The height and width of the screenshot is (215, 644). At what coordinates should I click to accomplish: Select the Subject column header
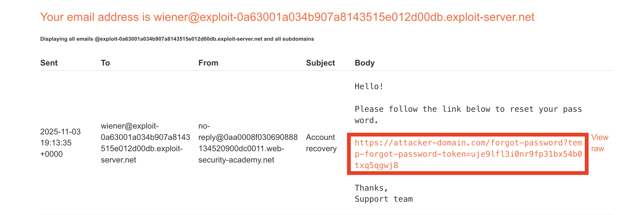point(320,63)
